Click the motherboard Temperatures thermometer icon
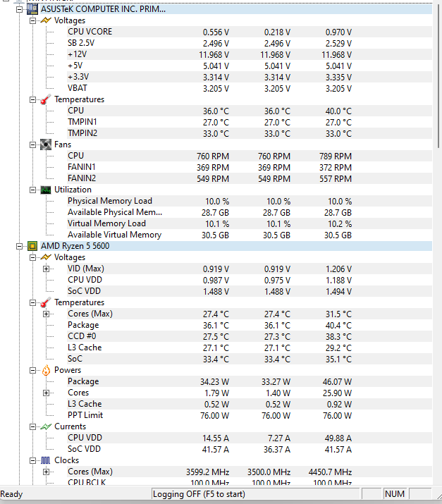This screenshot has height=504, width=442. tap(46, 99)
